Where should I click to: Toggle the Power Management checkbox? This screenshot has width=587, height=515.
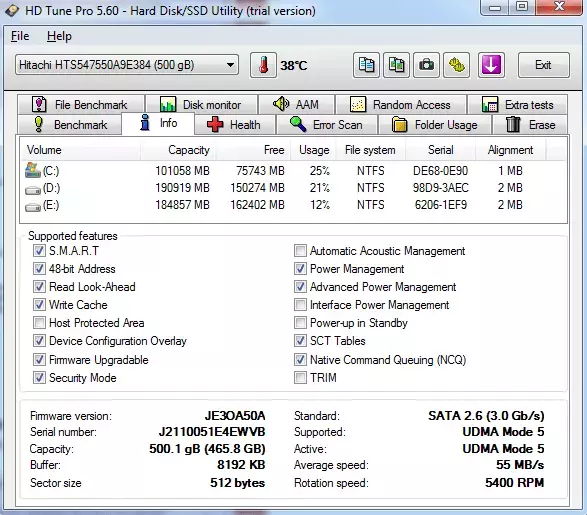coord(300,268)
